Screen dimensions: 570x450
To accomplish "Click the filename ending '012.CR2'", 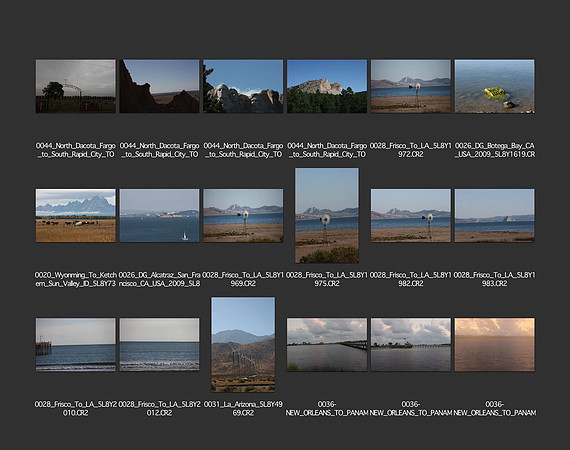I will [x=159, y=409].
